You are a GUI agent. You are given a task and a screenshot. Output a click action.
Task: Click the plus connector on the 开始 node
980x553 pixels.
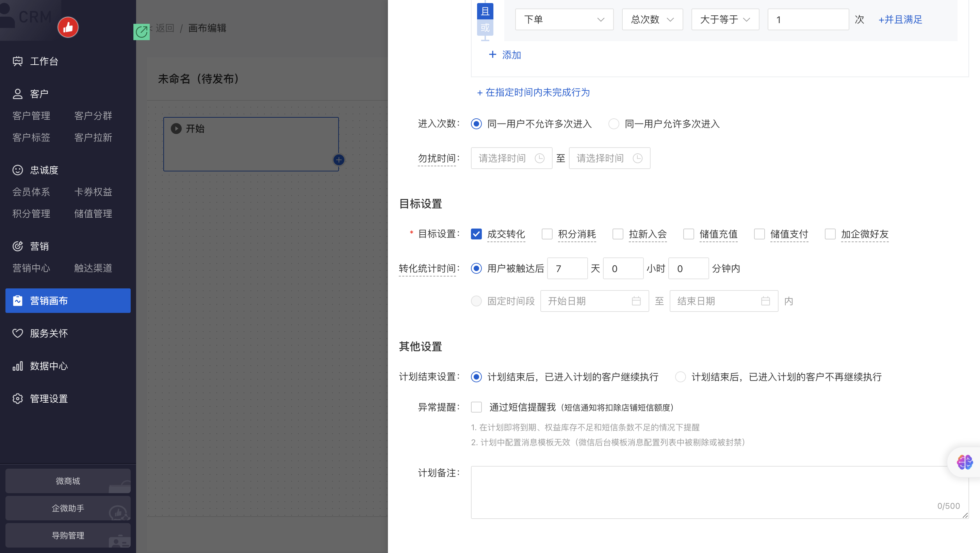339,160
